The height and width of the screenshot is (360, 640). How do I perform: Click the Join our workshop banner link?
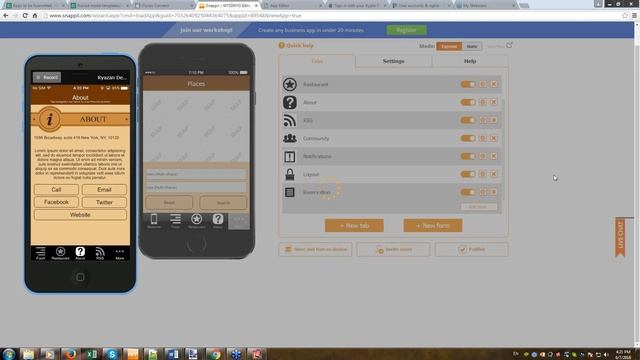206,30
